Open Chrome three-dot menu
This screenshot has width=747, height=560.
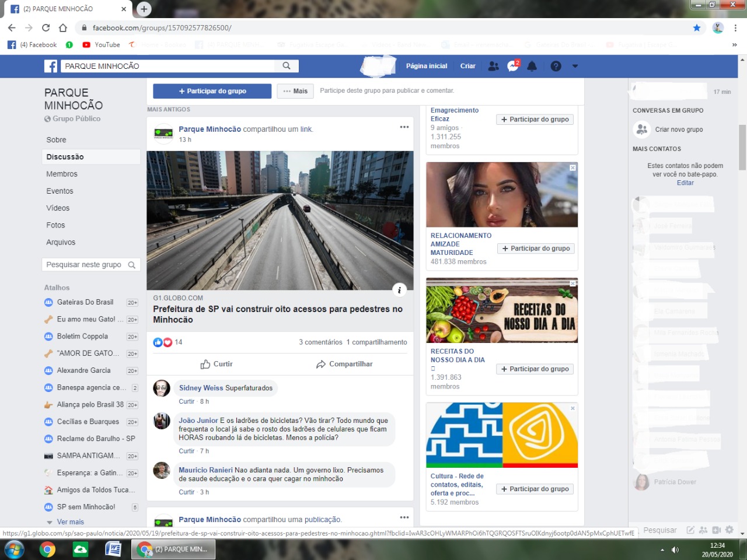[735, 27]
